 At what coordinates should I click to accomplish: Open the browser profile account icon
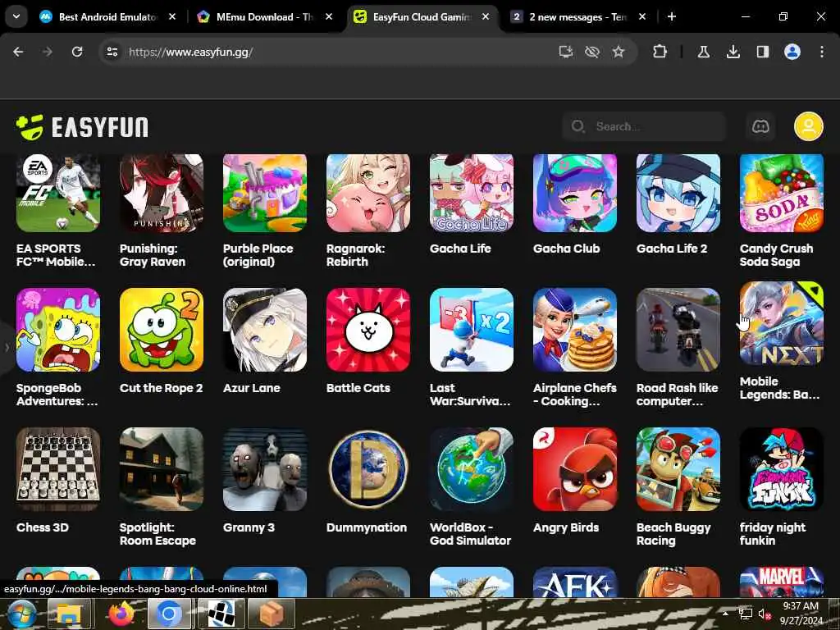pyautogui.click(x=792, y=52)
